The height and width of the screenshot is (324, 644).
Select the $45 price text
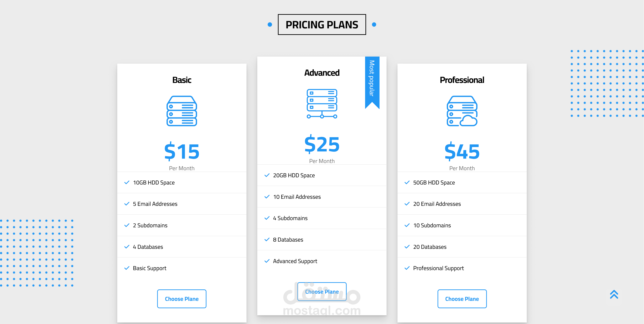tap(462, 151)
